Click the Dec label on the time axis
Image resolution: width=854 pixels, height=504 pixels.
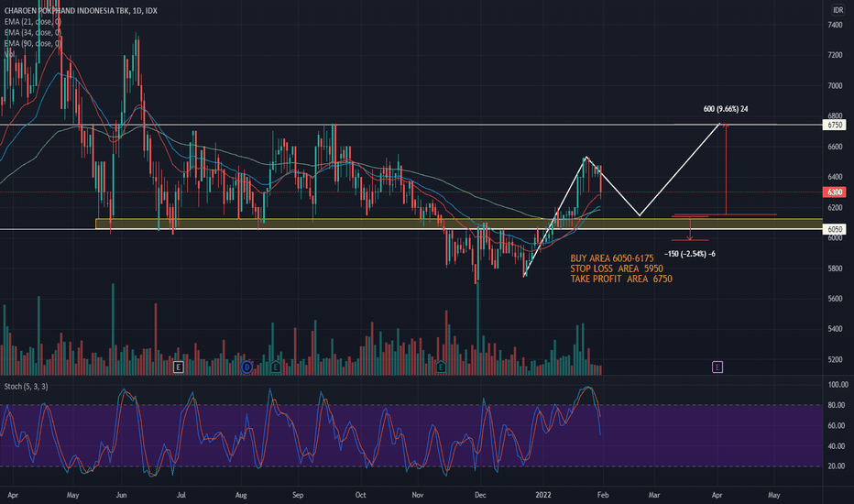tap(480, 495)
